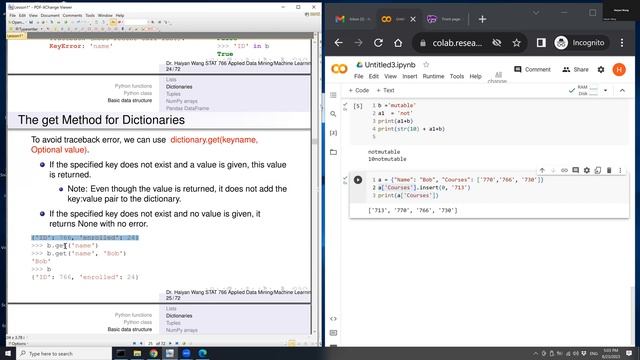Add a comment on the selected cell
Screen dimensions: 640x360
[576, 170]
